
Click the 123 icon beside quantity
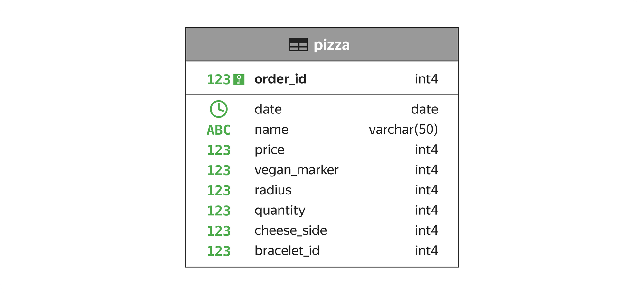(x=219, y=211)
